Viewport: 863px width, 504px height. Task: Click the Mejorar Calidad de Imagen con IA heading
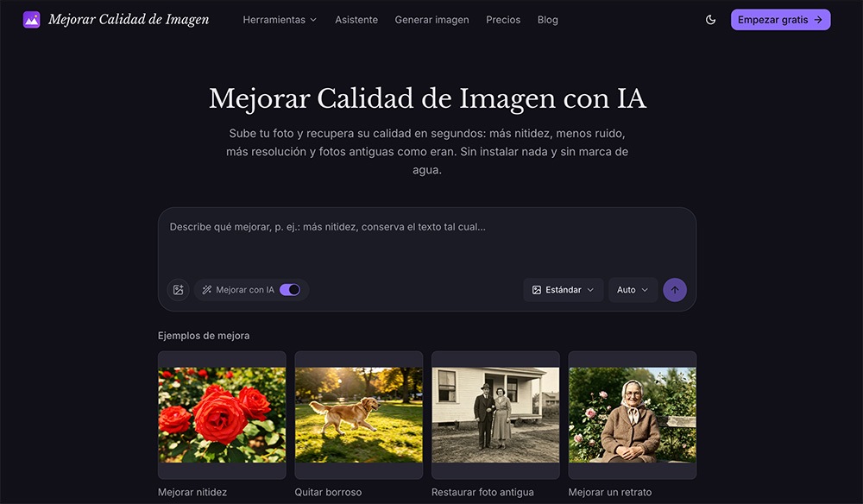(427, 99)
